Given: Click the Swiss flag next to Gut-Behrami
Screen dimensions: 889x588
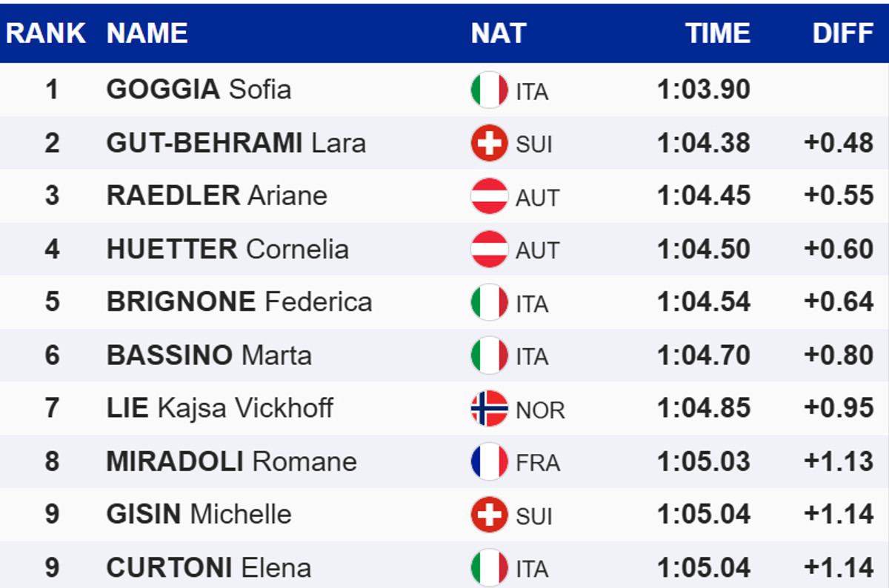Looking at the screenshot, I should click(x=489, y=143).
